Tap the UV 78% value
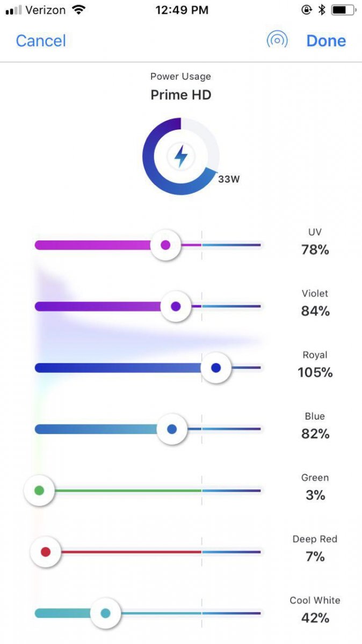The image size is (362, 644). 315,250
